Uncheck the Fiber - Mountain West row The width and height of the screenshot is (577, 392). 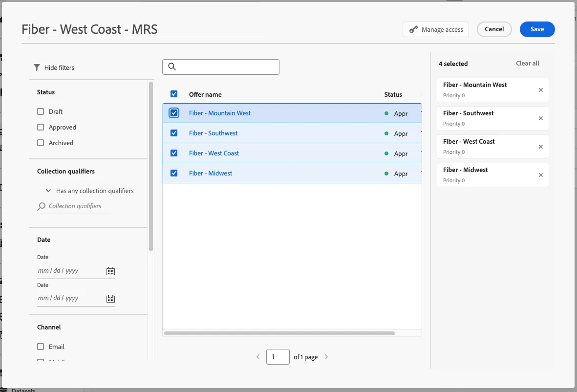click(174, 113)
